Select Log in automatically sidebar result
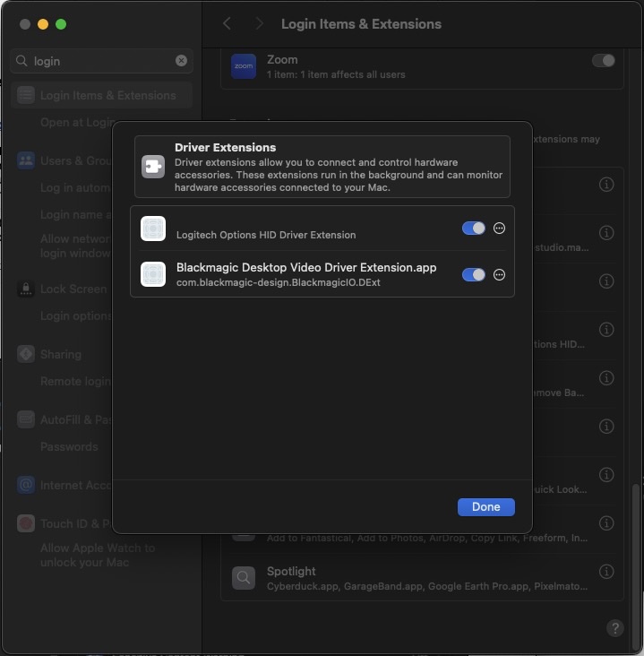 pyautogui.click(x=76, y=188)
